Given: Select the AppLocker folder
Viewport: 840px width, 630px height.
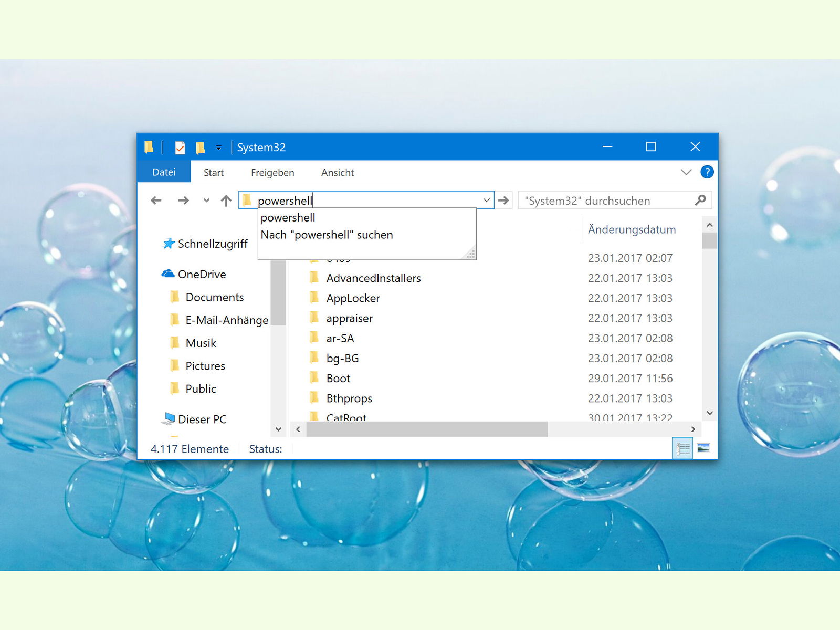Looking at the screenshot, I should pyautogui.click(x=353, y=298).
